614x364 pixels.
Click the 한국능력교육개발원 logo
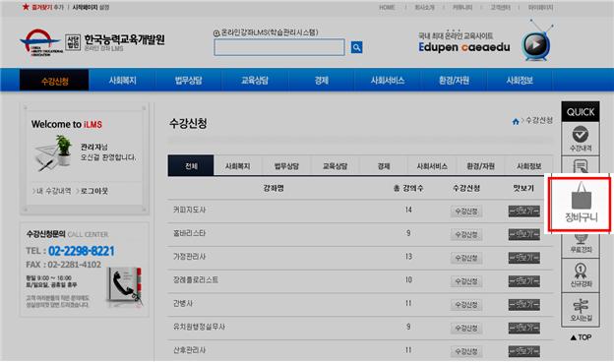(92, 42)
